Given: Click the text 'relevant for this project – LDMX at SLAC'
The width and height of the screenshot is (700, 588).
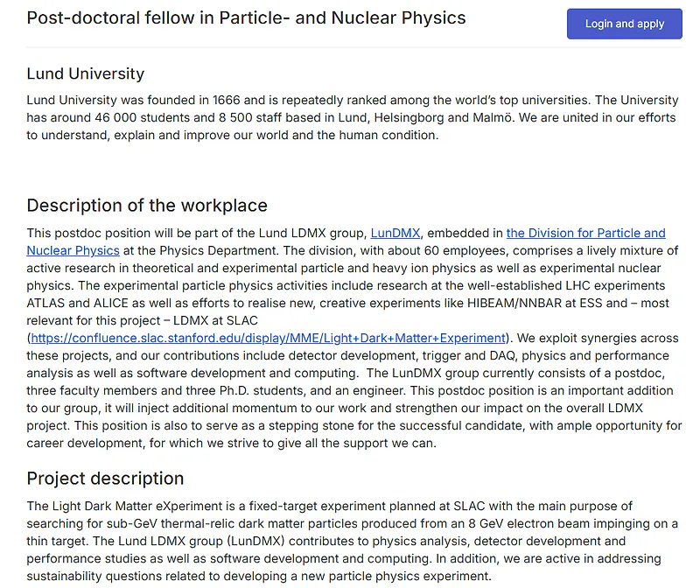Looking at the screenshot, I should pyautogui.click(x=142, y=320).
